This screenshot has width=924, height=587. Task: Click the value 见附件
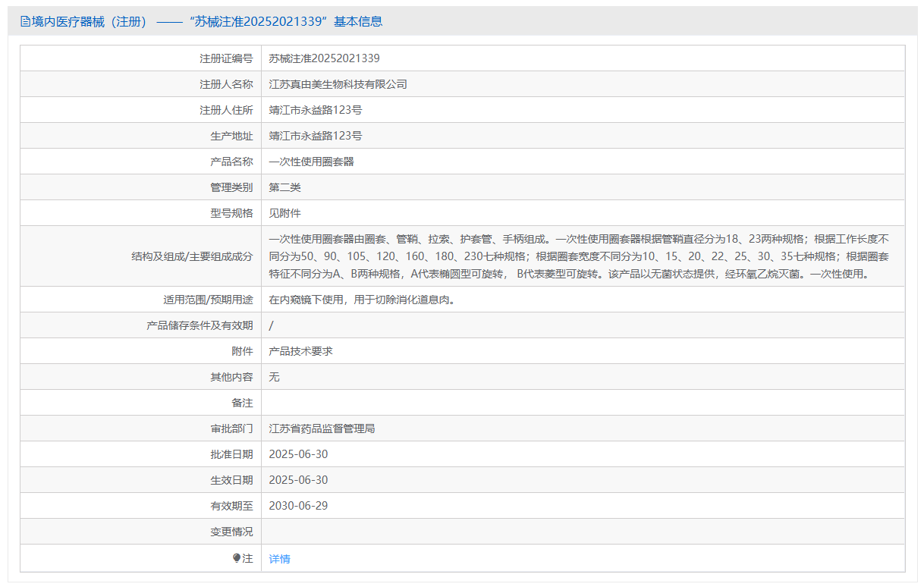click(285, 213)
